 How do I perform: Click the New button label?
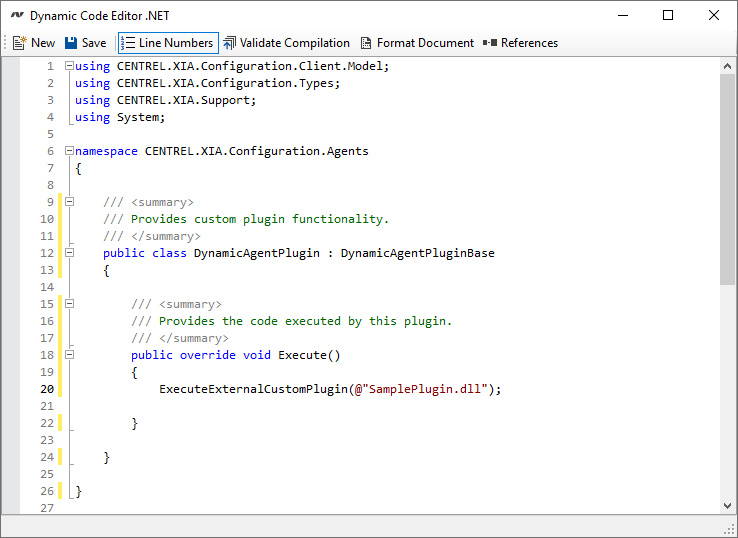pos(43,43)
